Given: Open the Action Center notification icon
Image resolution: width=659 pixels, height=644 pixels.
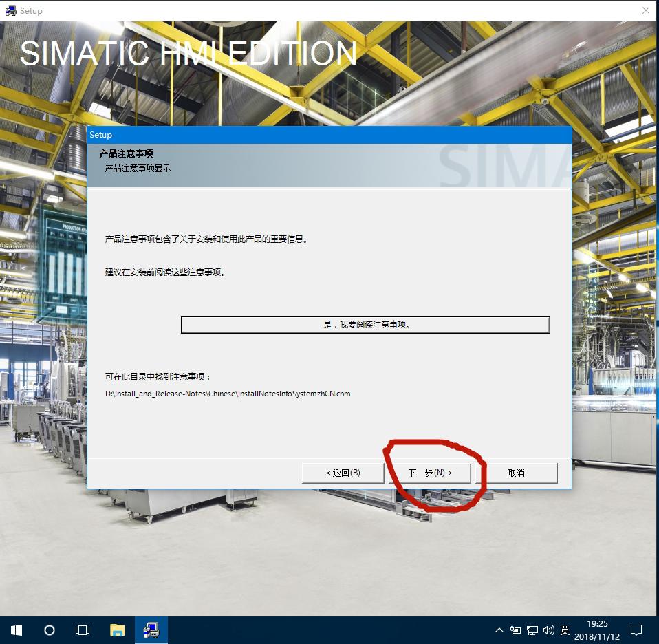Looking at the screenshot, I should (636, 630).
